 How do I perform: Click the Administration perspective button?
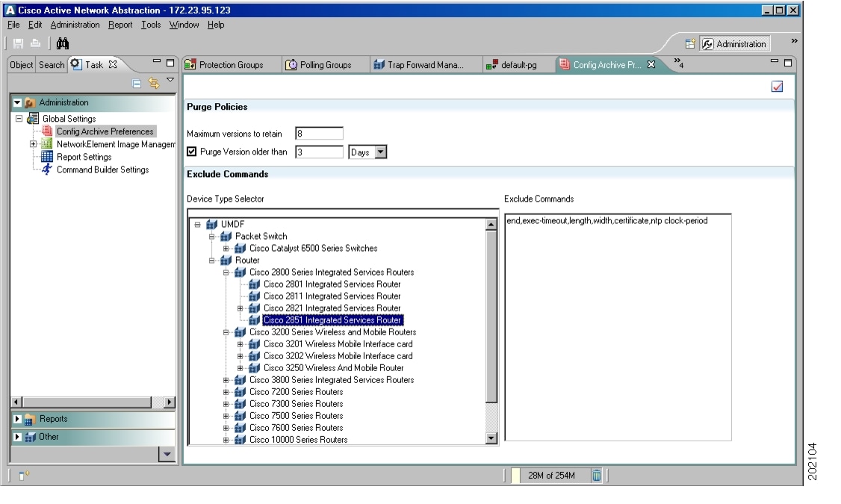735,44
